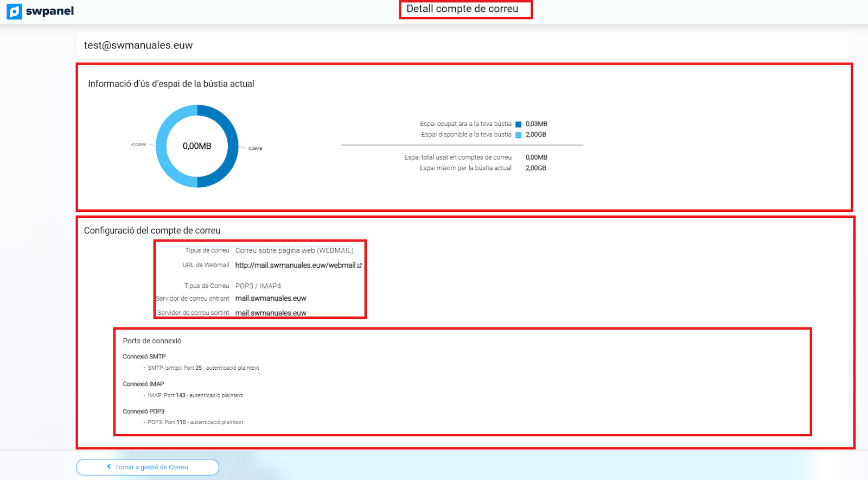Click the dark blue occupied space legend square
Image resolution: width=868 pixels, height=480 pixels.
(518, 124)
